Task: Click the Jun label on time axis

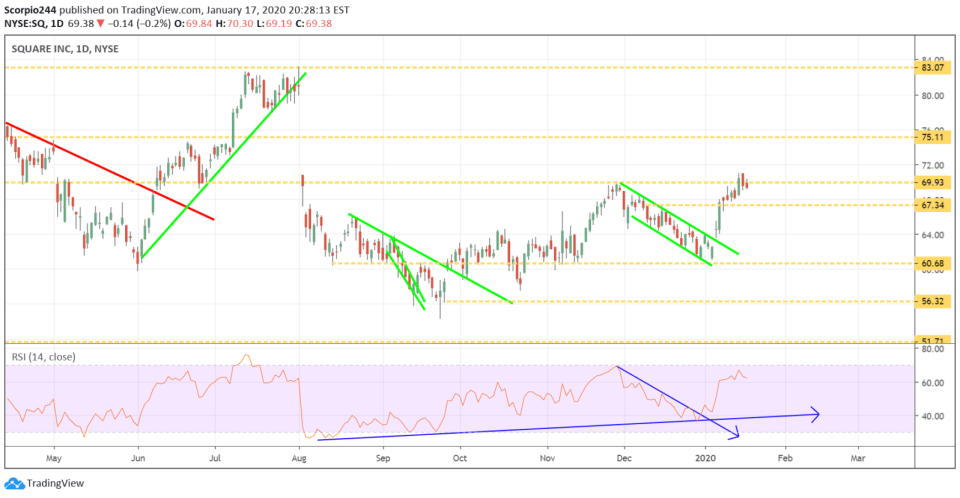Action: (138, 458)
